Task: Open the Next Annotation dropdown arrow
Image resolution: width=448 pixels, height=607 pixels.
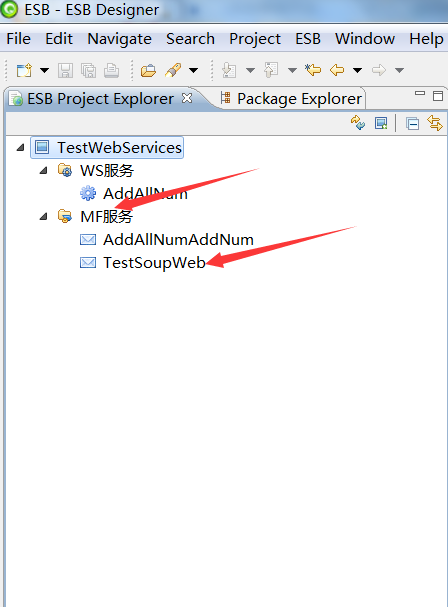Action: (251, 70)
